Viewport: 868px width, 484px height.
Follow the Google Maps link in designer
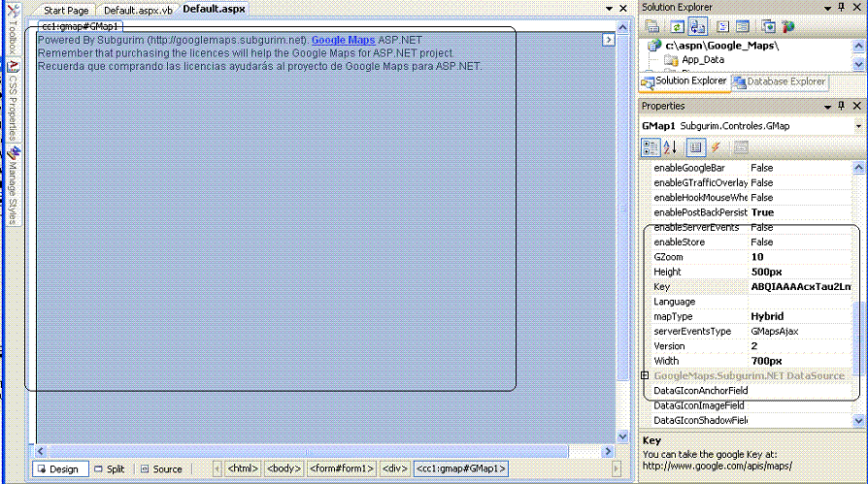(x=343, y=40)
